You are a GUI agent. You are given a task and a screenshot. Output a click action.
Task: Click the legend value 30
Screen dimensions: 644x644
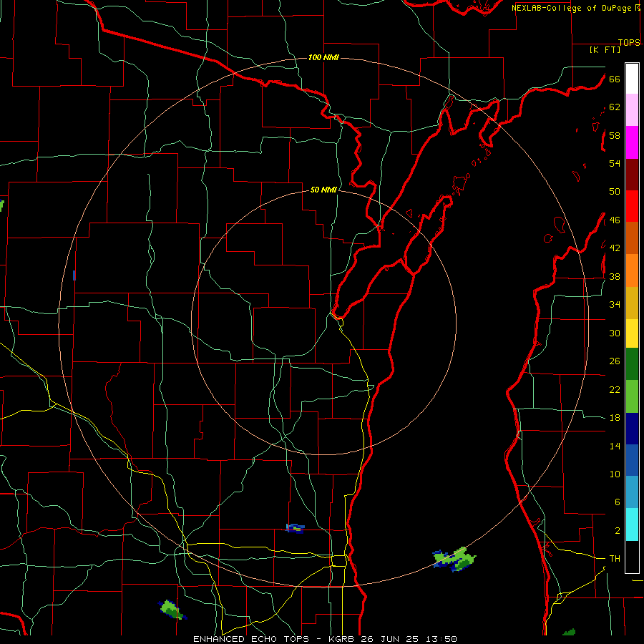point(615,333)
